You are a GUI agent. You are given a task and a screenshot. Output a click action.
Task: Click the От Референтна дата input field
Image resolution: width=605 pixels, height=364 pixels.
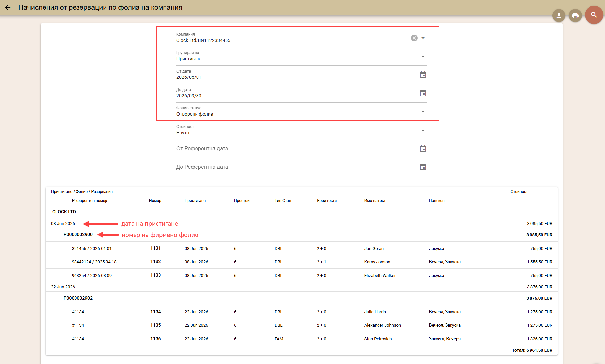(297, 149)
